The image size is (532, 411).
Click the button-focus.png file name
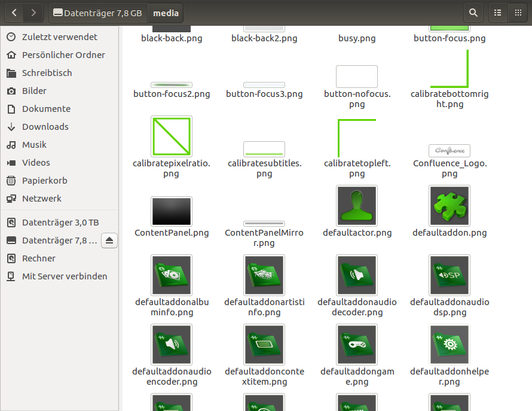[x=450, y=38]
